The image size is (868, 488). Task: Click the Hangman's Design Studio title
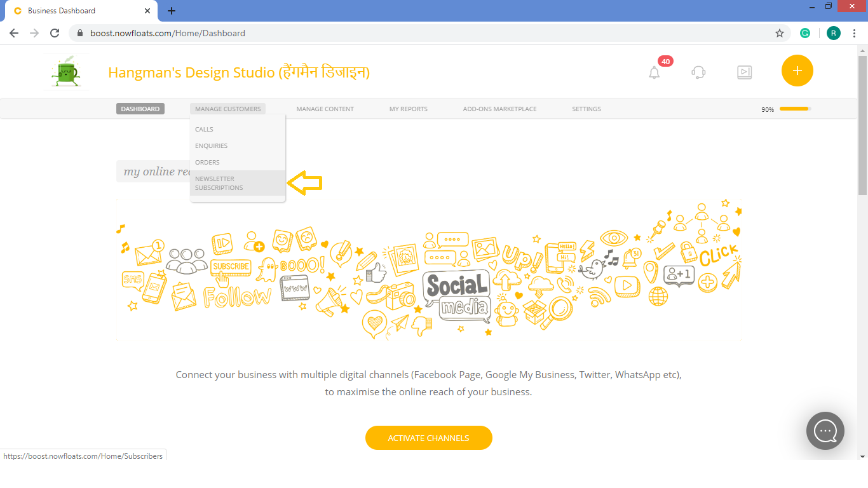[x=239, y=72]
